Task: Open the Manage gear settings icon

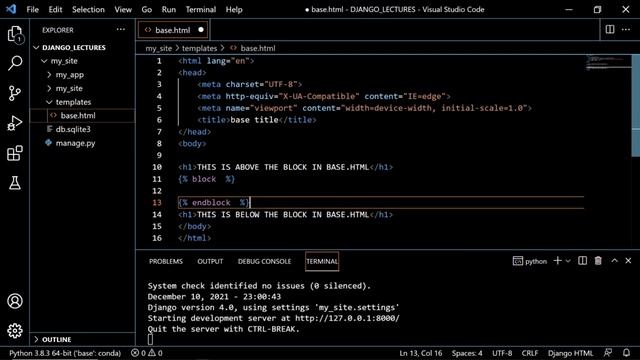Action: click(15, 331)
